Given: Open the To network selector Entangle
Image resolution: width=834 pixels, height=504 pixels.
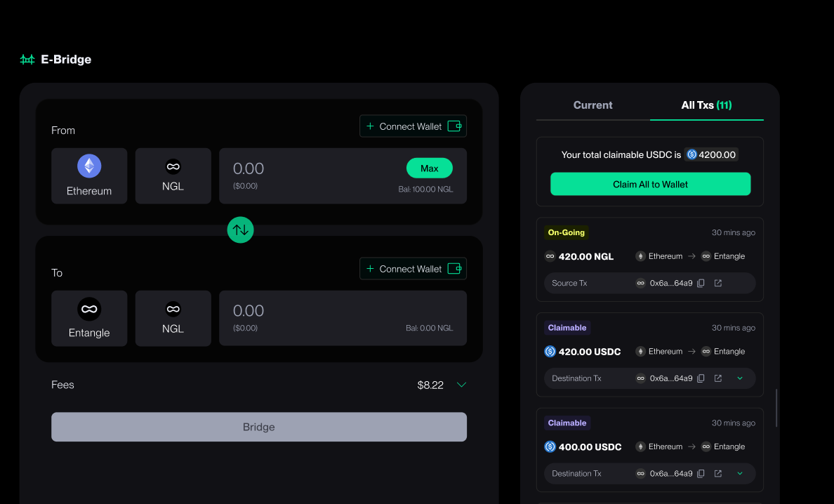Looking at the screenshot, I should 89,318.
